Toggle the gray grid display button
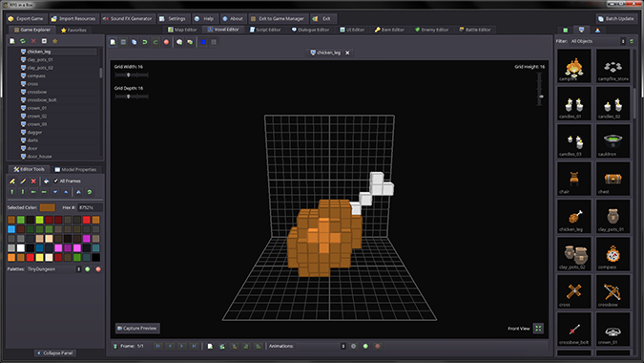Screen dimensions: 644x363 click(214, 42)
